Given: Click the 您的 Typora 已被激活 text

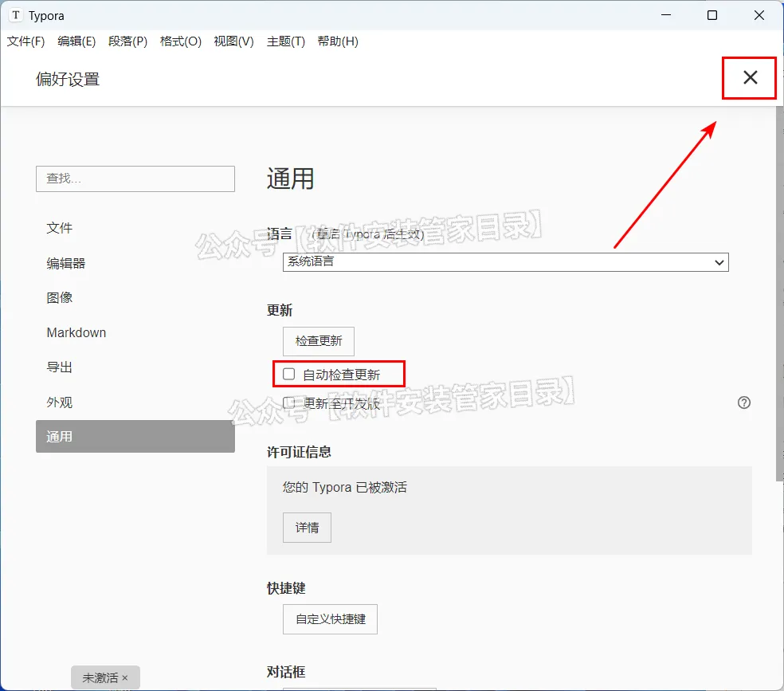Looking at the screenshot, I should coord(344,488).
